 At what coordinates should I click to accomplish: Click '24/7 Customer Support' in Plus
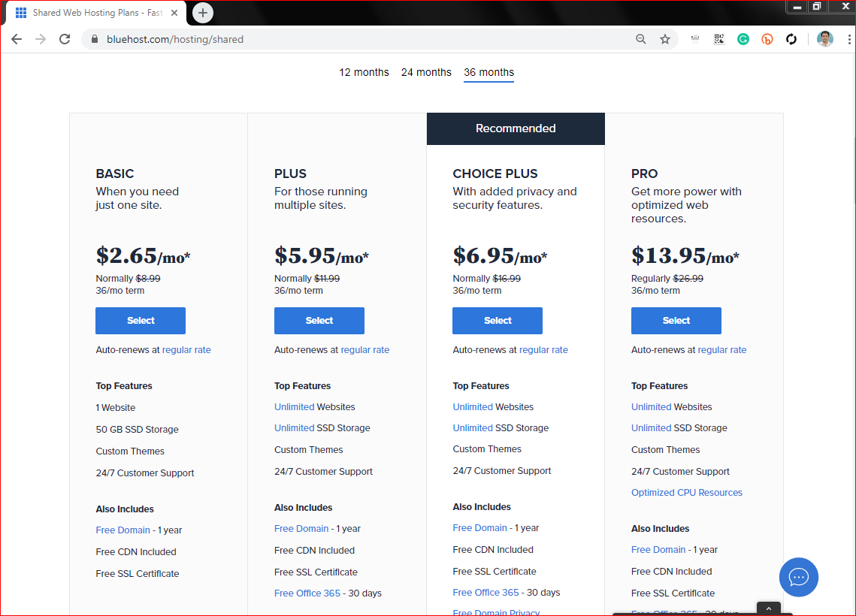[323, 472]
